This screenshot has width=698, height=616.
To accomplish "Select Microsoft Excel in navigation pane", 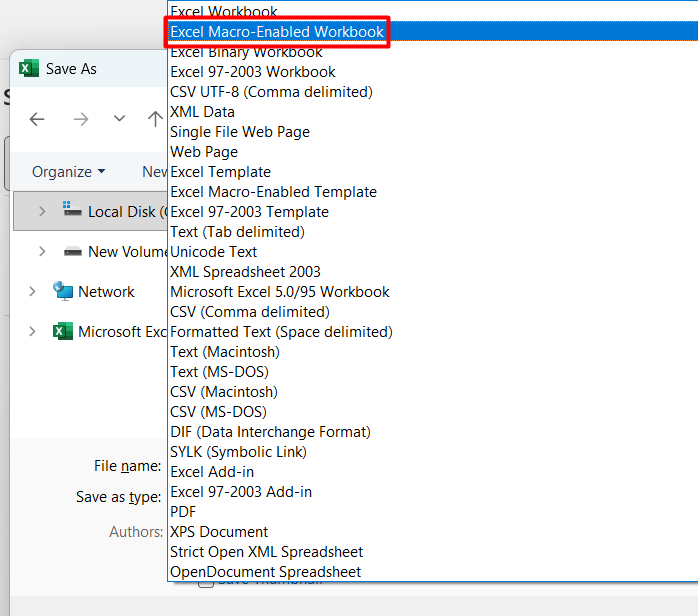I will point(110,332).
